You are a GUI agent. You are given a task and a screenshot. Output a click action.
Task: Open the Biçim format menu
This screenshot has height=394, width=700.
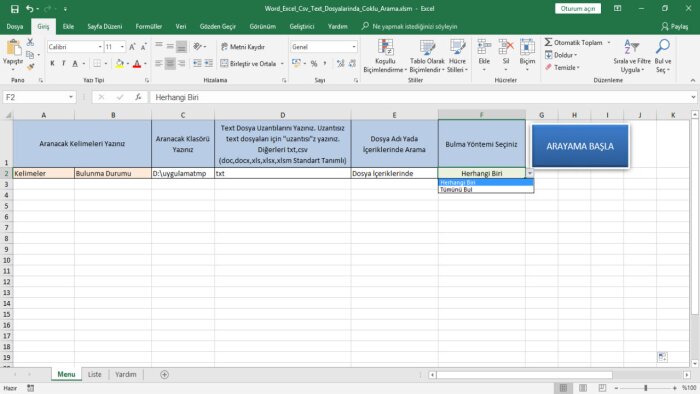[527, 56]
